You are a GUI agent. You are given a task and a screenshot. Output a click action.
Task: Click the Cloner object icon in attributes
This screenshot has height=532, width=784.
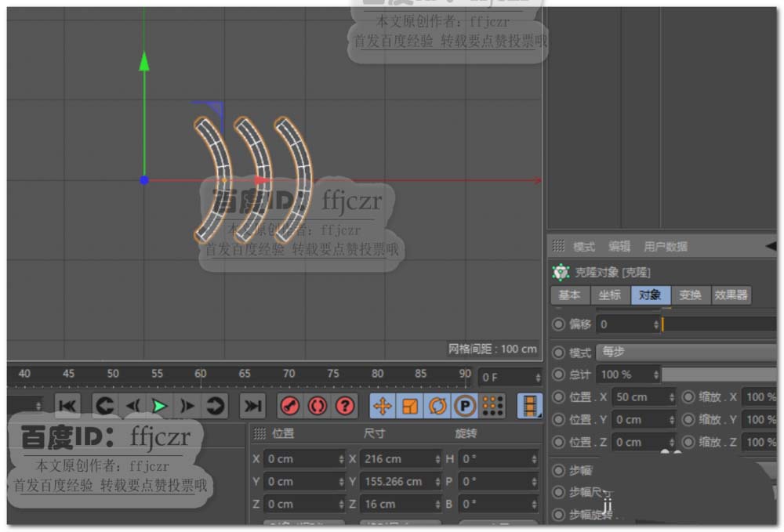click(x=561, y=272)
